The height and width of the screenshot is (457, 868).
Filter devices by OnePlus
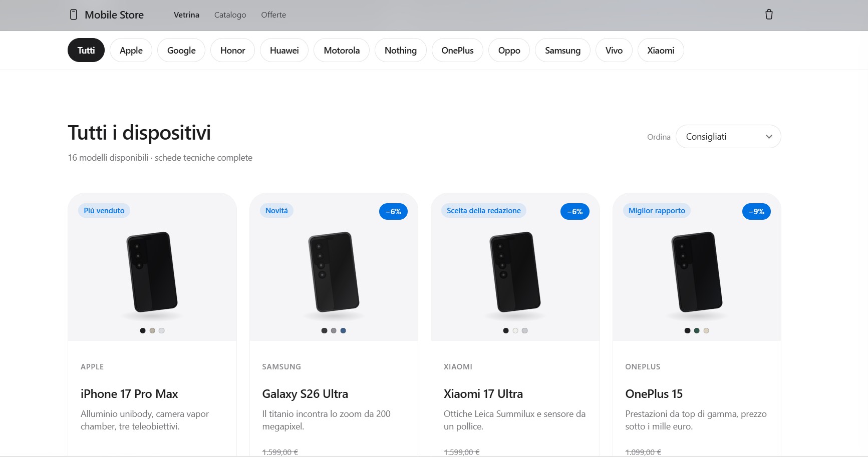(457, 50)
